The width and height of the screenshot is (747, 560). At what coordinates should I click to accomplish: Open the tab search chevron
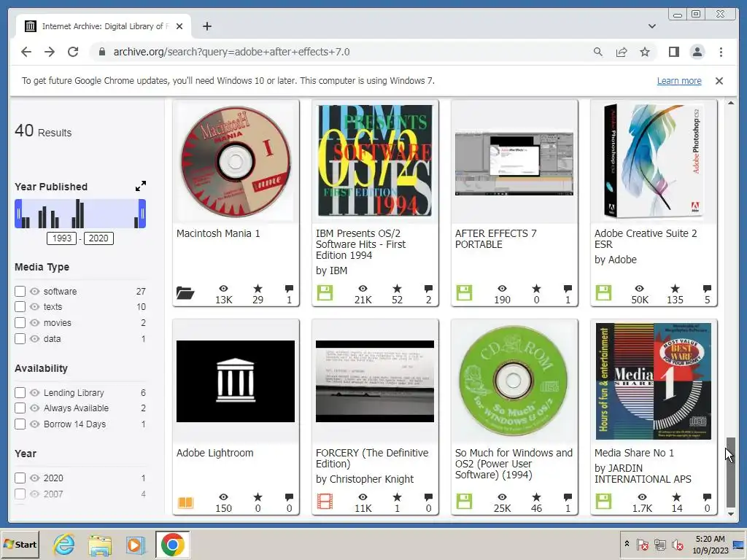pos(652,26)
